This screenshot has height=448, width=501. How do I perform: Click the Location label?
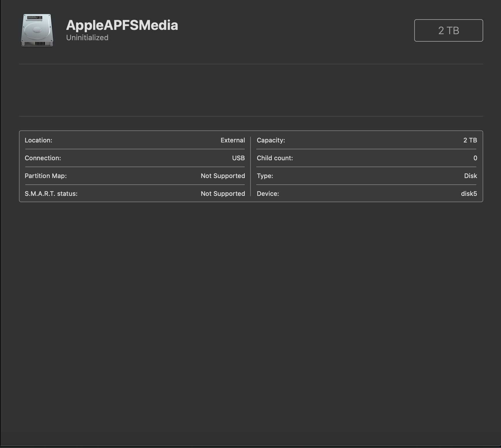(38, 140)
